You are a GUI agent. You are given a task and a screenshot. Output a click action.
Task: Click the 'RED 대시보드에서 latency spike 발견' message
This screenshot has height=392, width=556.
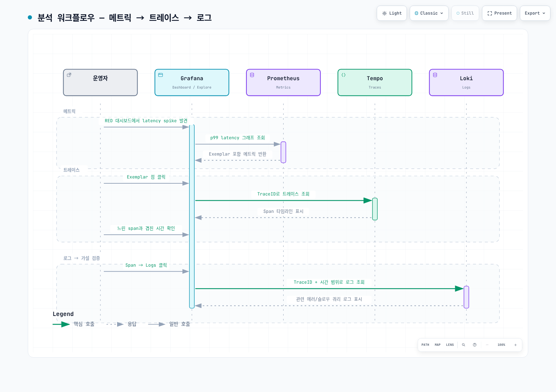click(146, 121)
